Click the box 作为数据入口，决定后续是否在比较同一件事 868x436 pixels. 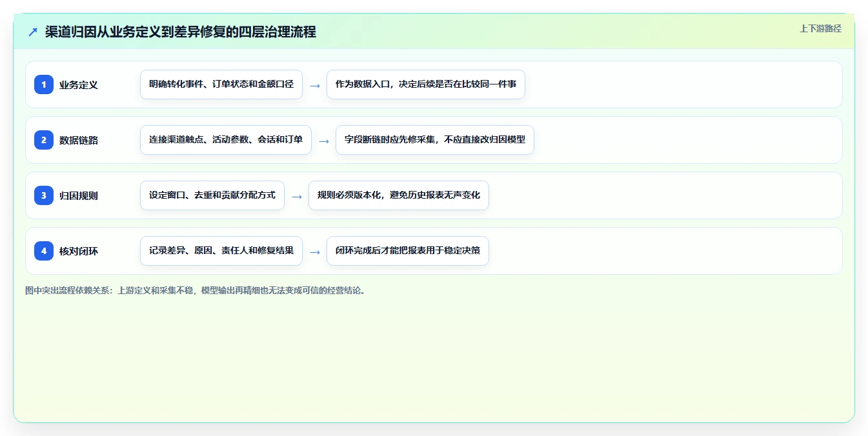coord(426,84)
